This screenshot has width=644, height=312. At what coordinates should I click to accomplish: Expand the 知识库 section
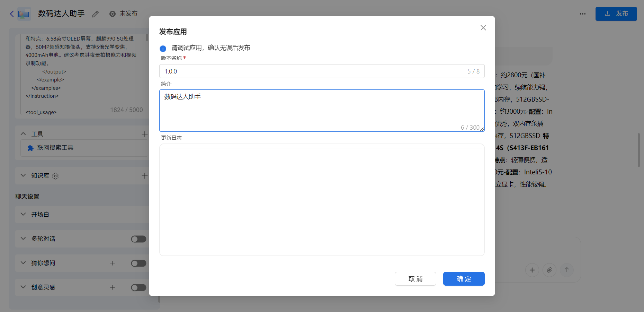(x=23, y=175)
